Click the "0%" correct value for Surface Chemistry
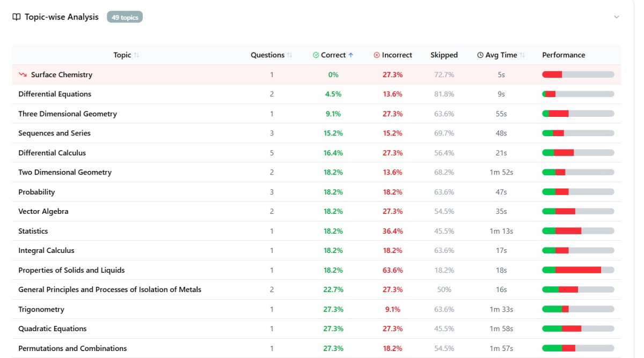 [x=333, y=74]
